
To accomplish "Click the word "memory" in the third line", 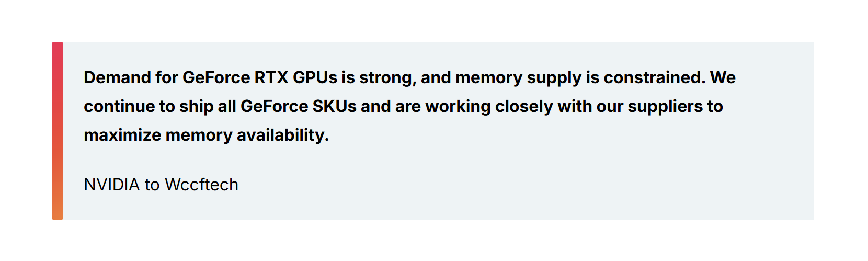I will [x=199, y=135].
